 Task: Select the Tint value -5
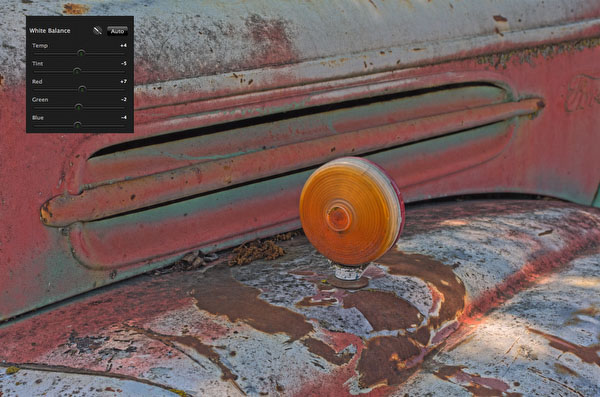[x=124, y=63]
